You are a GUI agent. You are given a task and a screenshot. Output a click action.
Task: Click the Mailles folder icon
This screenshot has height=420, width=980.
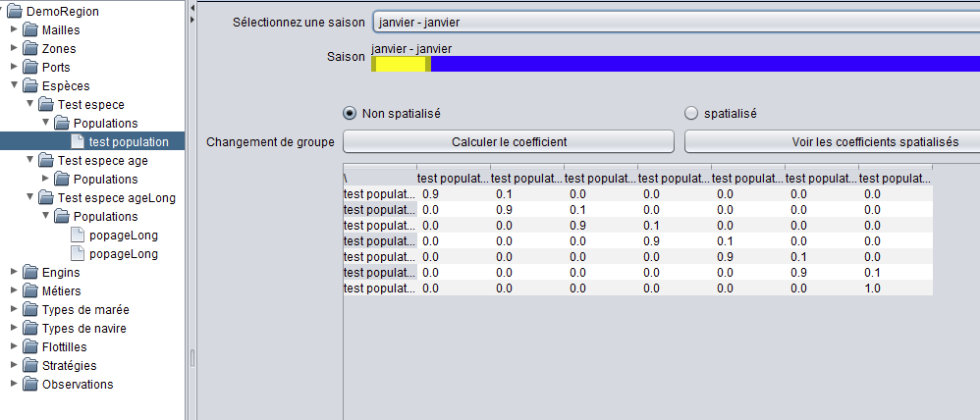30,30
